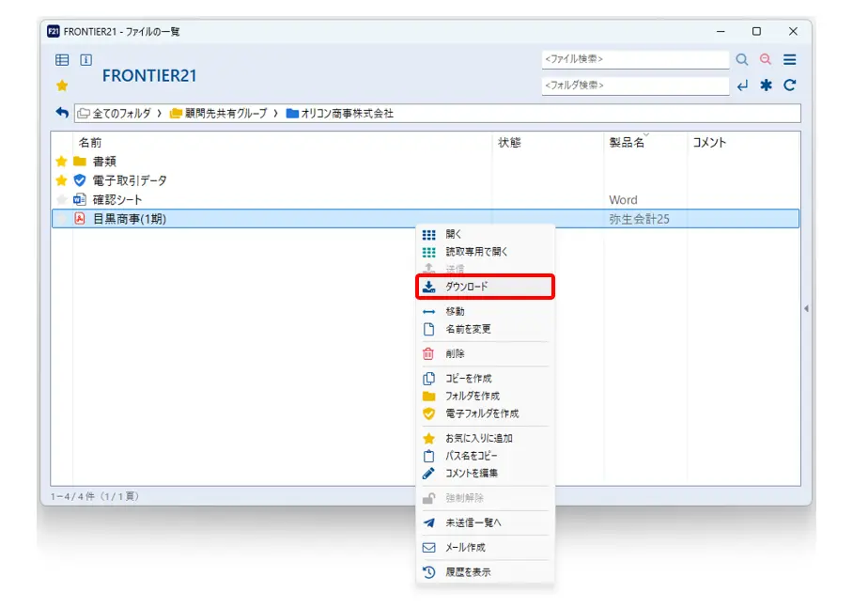Toggle favorite star for 書類 folder
Screen dimensions: 868x608
(62, 162)
